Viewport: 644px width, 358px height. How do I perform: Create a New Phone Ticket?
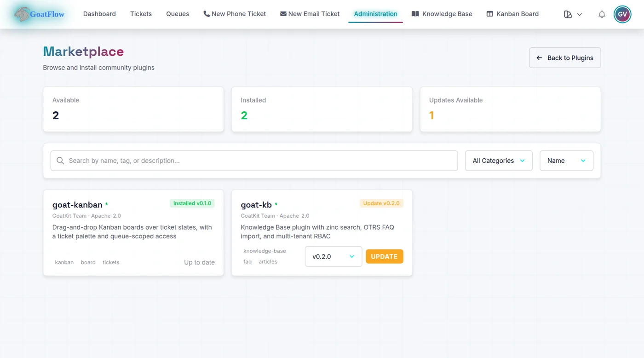(x=235, y=14)
